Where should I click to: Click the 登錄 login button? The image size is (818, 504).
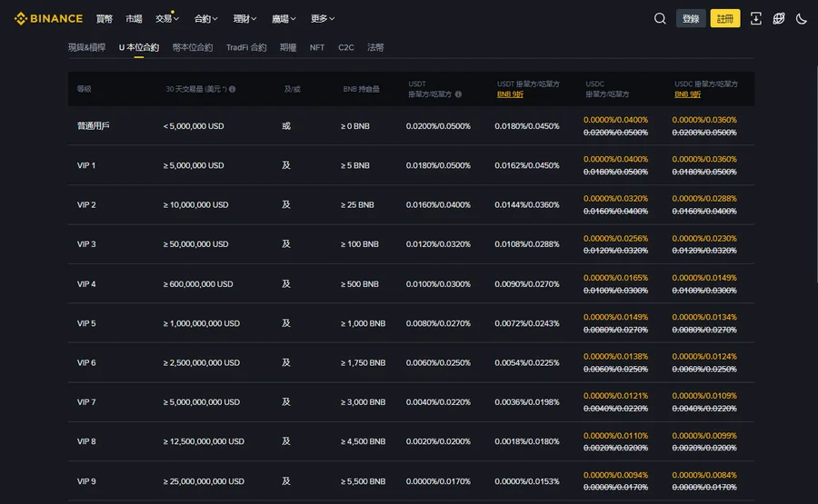click(691, 19)
